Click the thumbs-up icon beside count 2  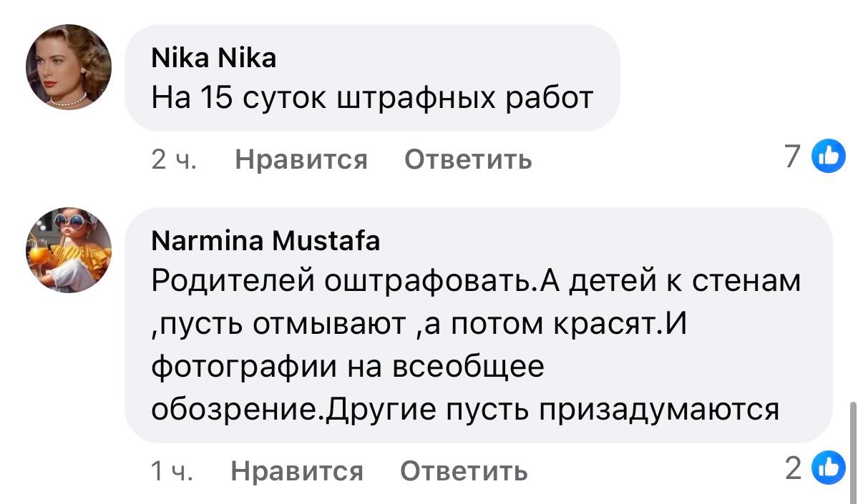828,468
